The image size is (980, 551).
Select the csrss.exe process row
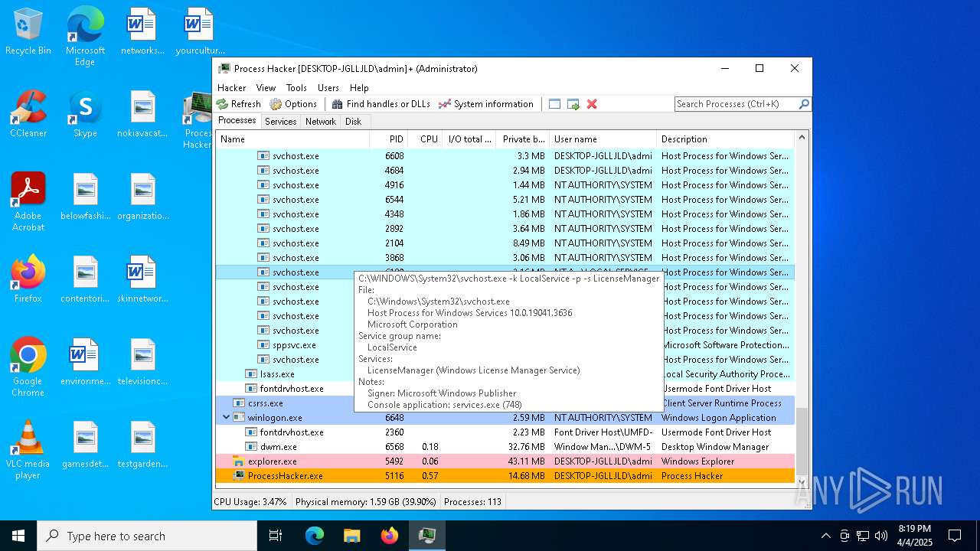[x=505, y=403]
